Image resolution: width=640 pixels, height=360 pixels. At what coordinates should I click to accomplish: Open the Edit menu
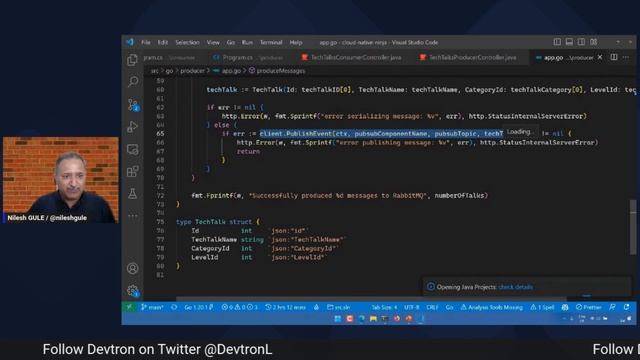tap(163, 42)
